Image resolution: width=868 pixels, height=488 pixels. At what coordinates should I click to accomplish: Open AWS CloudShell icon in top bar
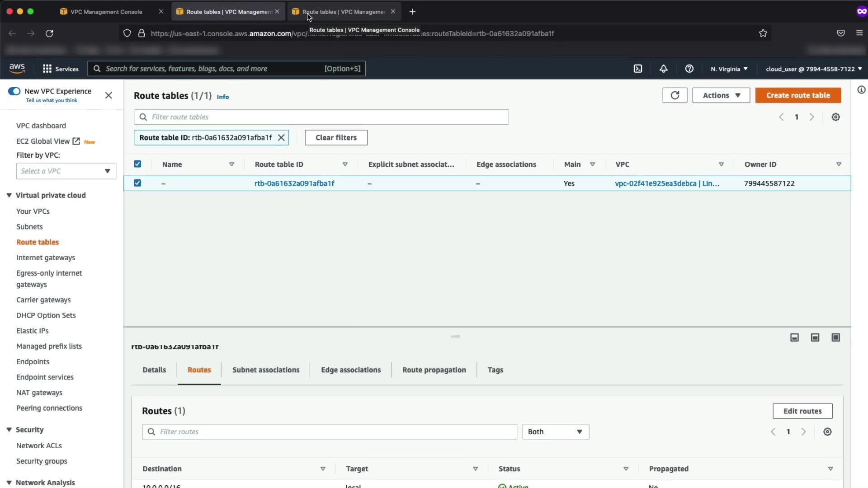click(x=637, y=69)
